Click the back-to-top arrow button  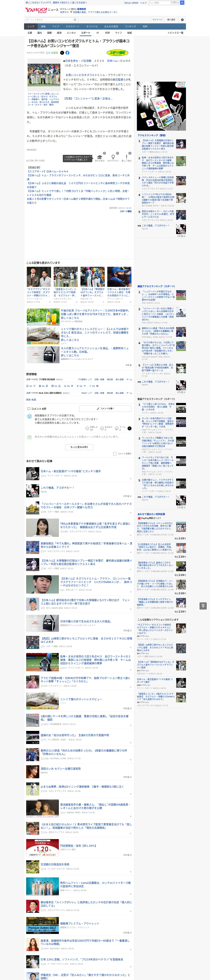click(203, 606)
